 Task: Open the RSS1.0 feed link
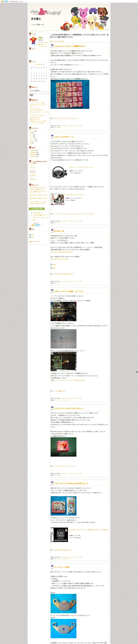[x=33, y=241]
